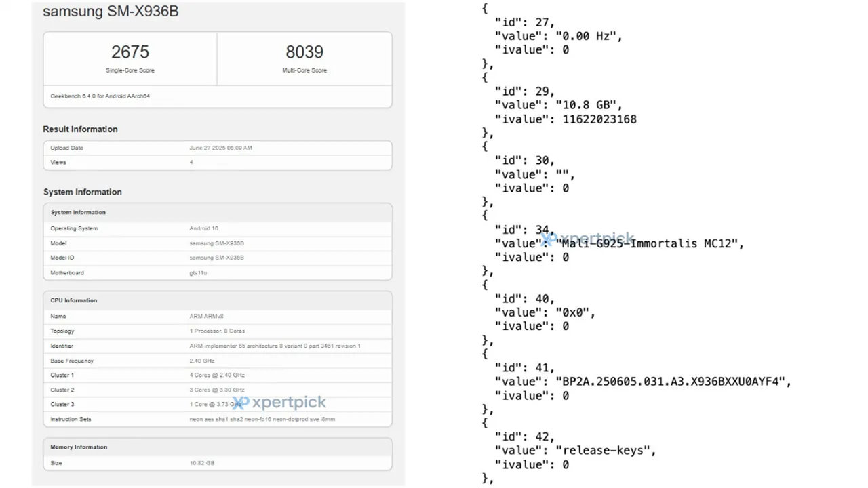Image resolution: width=868 pixels, height=488 pixels.
Task: Click the 'Memory Information' table header
Action: [79, 447]
